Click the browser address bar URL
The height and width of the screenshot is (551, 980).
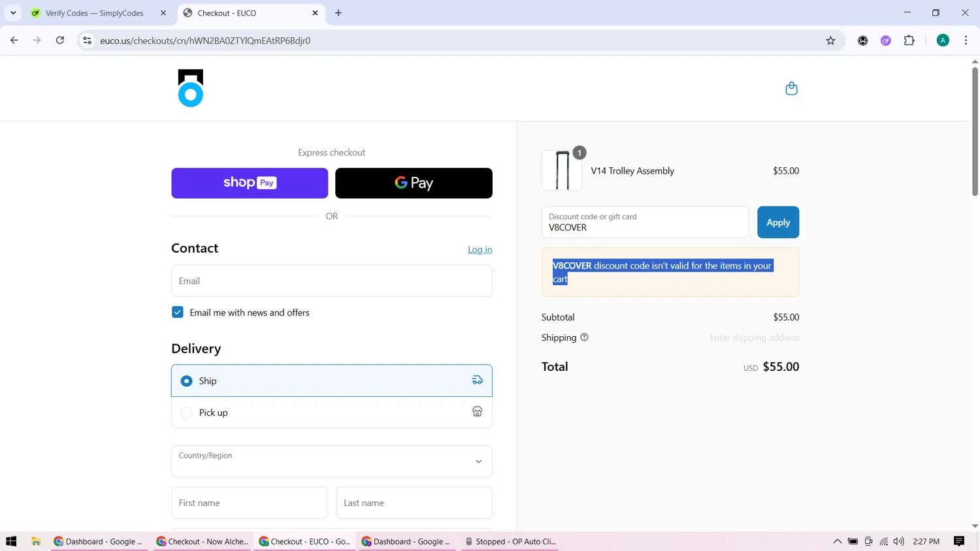pyautogui.click(x=205, y=40)
